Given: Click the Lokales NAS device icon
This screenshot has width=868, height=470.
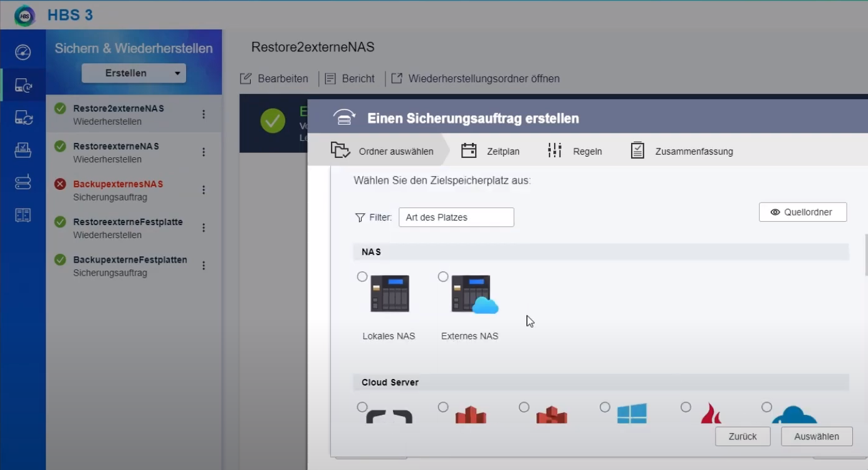Looking at the screenshot, I should [x=390, y=293].
